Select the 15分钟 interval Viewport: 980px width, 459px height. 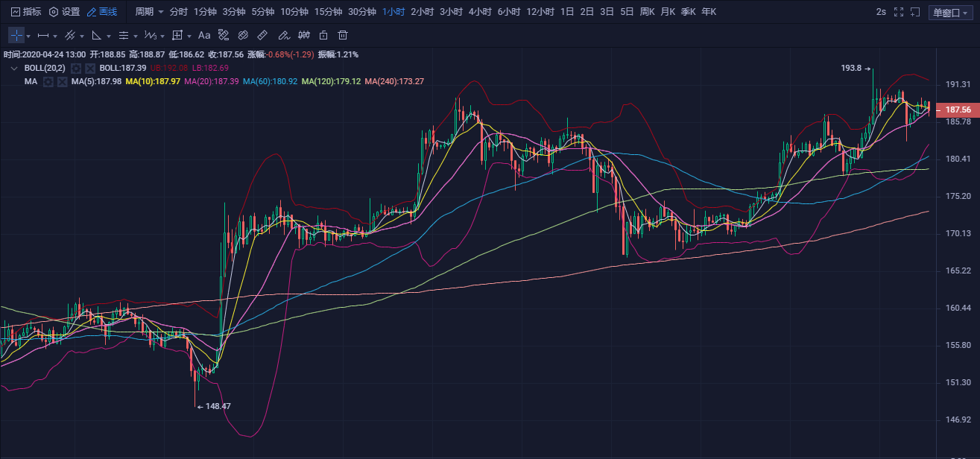[328, 12]
